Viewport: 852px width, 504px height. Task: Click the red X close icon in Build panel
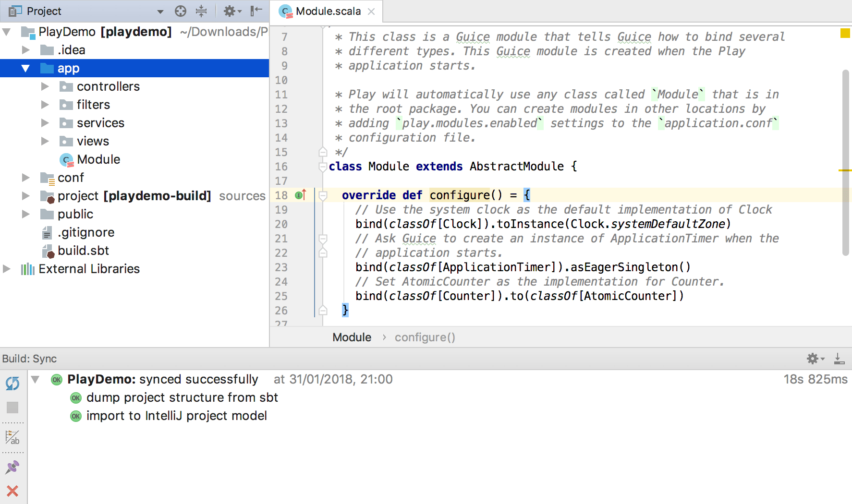[x=12, y=491]
